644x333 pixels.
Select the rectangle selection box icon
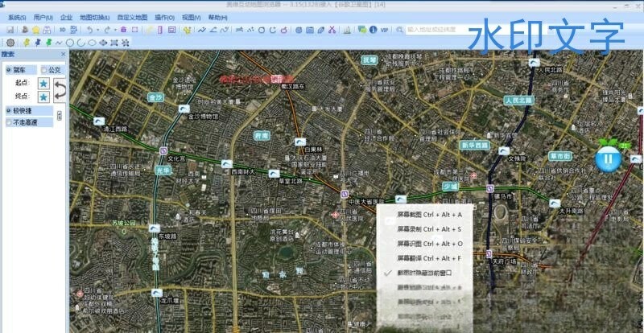tap(134, 30)
